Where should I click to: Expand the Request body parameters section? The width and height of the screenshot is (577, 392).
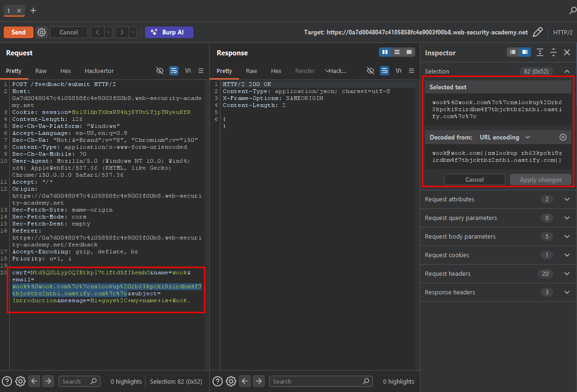(x=567, y=236)
